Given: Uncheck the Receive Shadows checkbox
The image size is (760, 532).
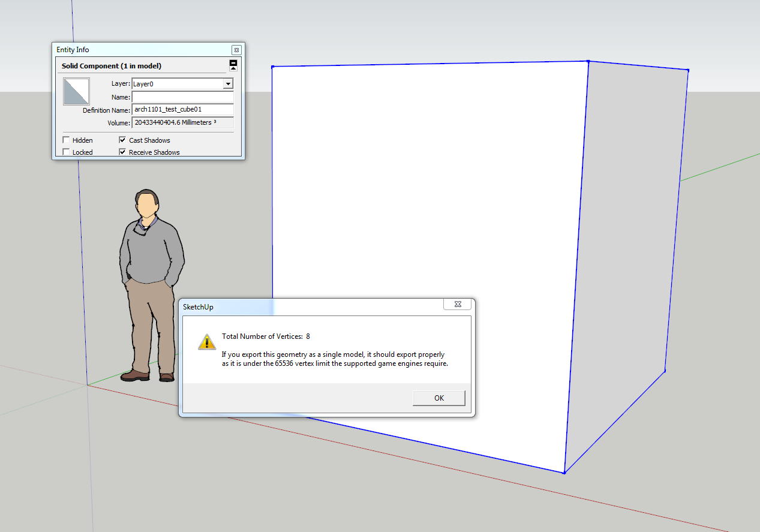Looking at the screenshot, I should click(122, 152).
